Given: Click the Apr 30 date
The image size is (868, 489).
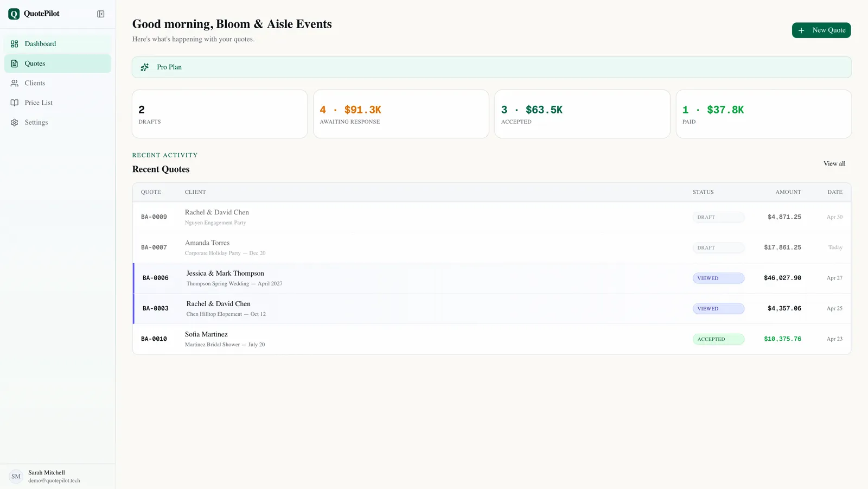Looking at the screenshot, I should coord(834,217).
